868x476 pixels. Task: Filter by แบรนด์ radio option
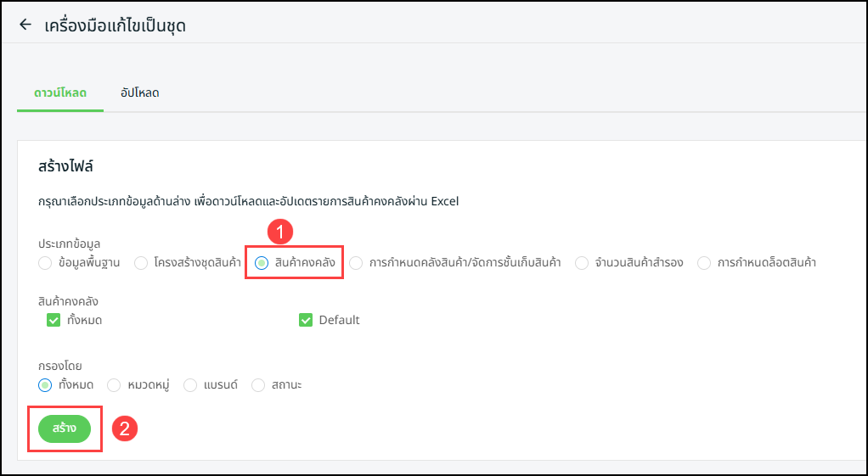(x=190, y=384)
